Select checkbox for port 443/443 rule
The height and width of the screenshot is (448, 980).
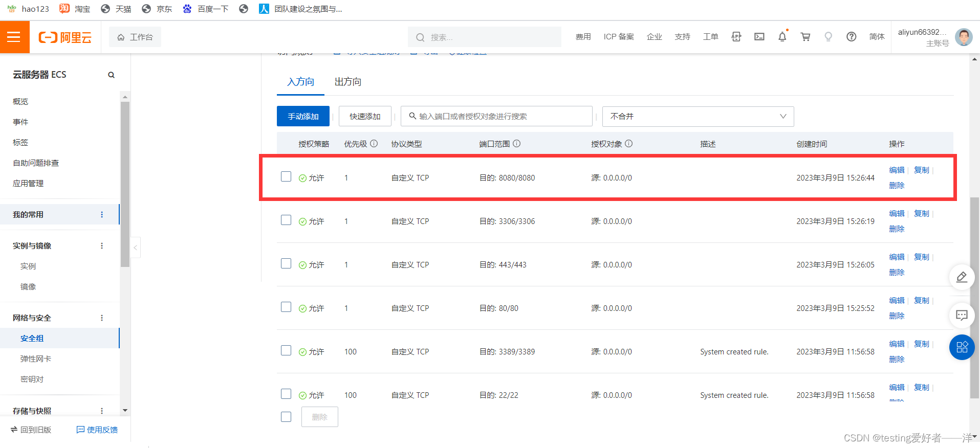[286, 264]
